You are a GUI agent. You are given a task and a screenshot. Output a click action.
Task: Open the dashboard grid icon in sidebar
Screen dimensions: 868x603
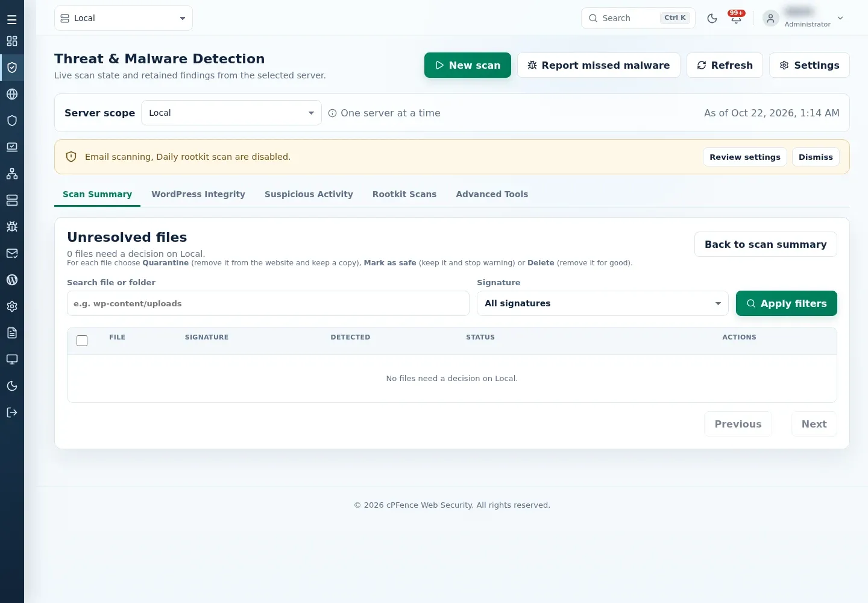[x=11, y=41]
